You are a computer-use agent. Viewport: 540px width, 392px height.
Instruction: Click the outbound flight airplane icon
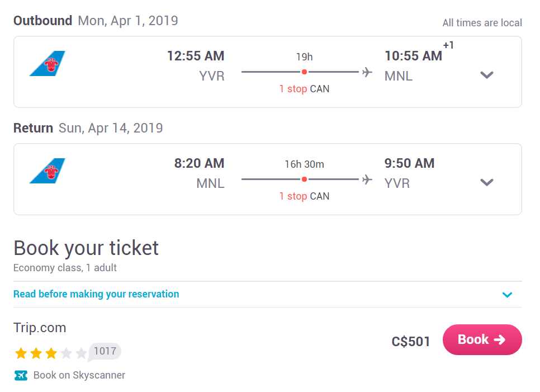(367, 72)
